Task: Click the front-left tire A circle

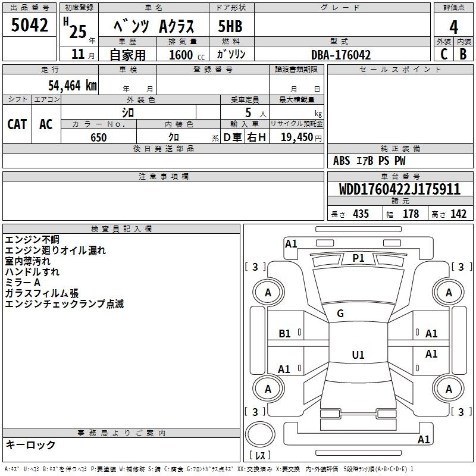Action: click(x=268, y=292)
